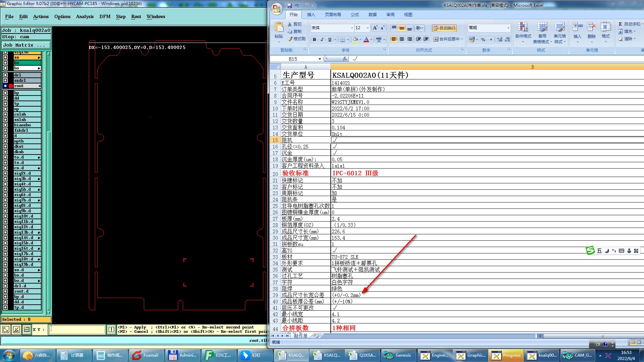644x362 pixels.
Task: Expand the AutoSum (自动求和) dropdown arrow
Action: click(x=642, y=24)
